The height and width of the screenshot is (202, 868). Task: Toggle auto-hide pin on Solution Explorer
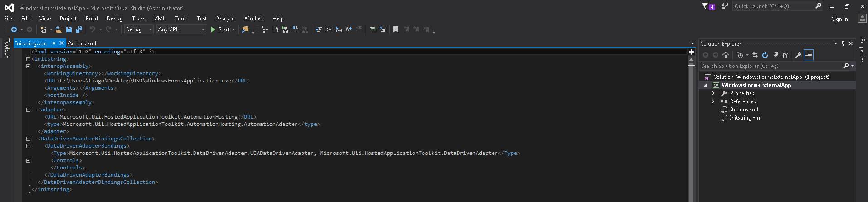[843, 43]
